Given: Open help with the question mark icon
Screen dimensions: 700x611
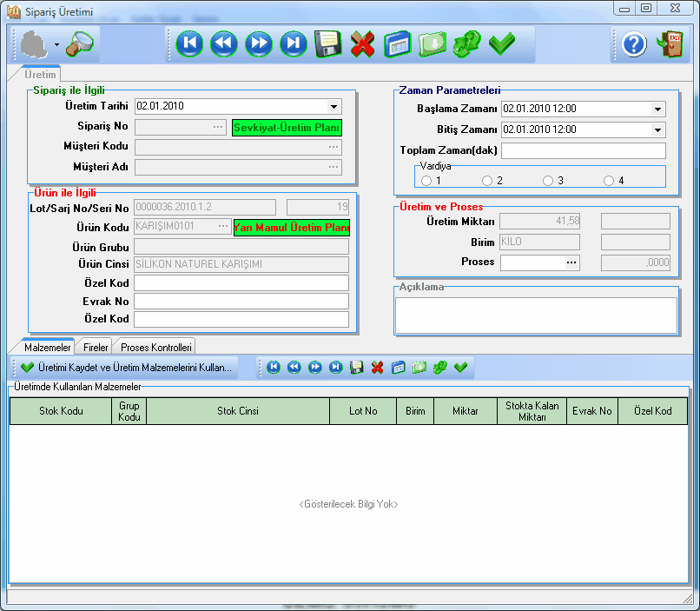Looking at the screenshot, I should pos(634,44).
